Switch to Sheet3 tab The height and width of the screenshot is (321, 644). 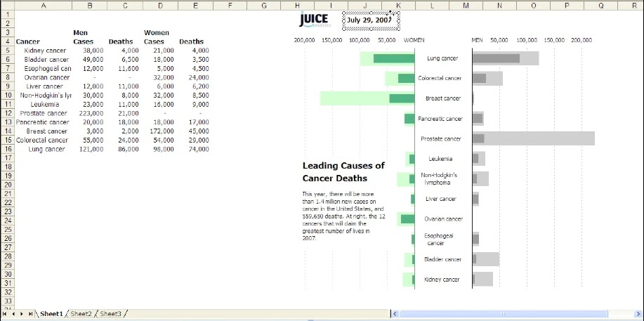click(x=110, y=313)
